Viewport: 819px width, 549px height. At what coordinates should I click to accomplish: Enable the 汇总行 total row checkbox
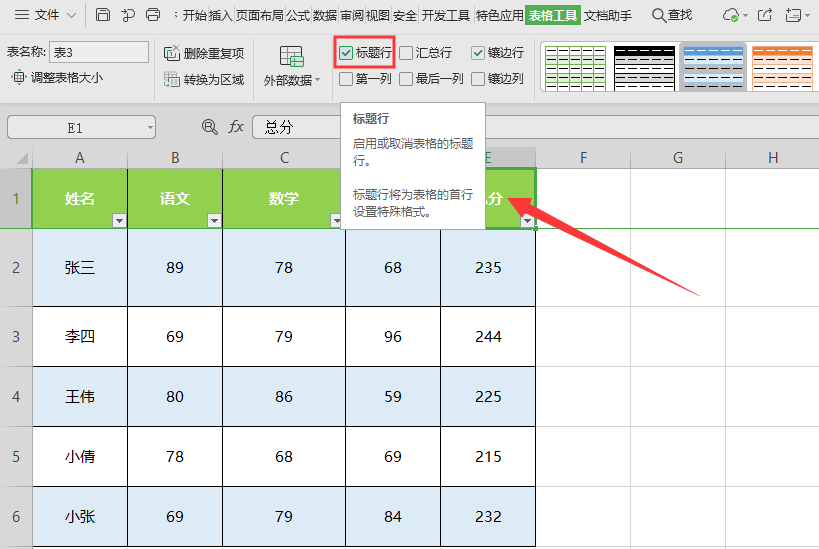(406, 53)
